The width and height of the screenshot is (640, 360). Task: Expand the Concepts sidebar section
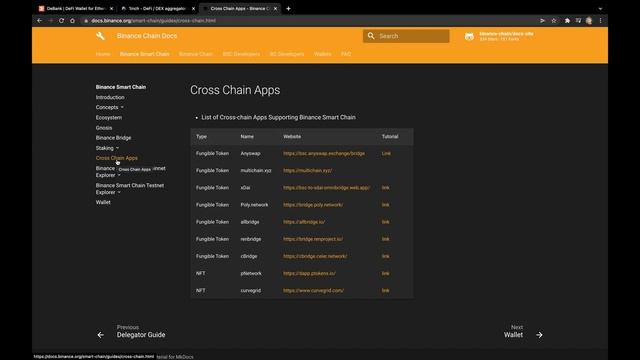[x=109, y=107]
